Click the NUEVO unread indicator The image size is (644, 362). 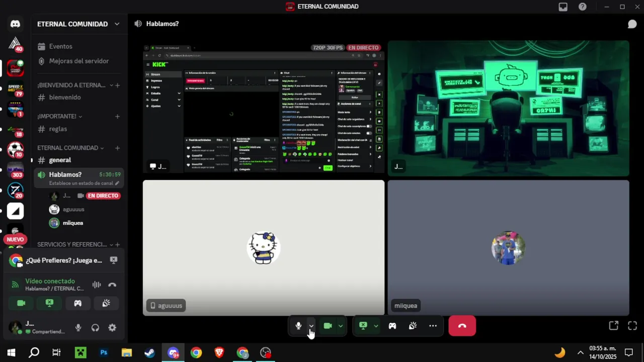(x=15, y=239)
